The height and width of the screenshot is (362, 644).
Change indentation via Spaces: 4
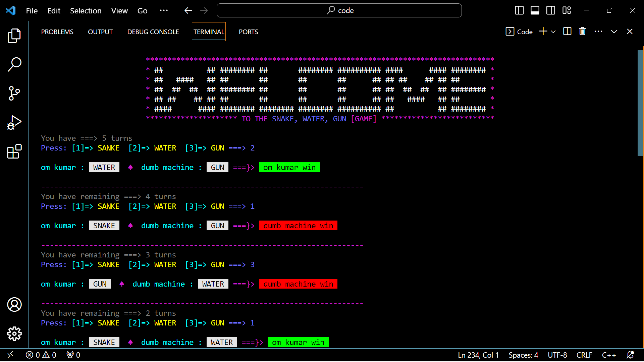pyautogui.click(x=523, y=355)
